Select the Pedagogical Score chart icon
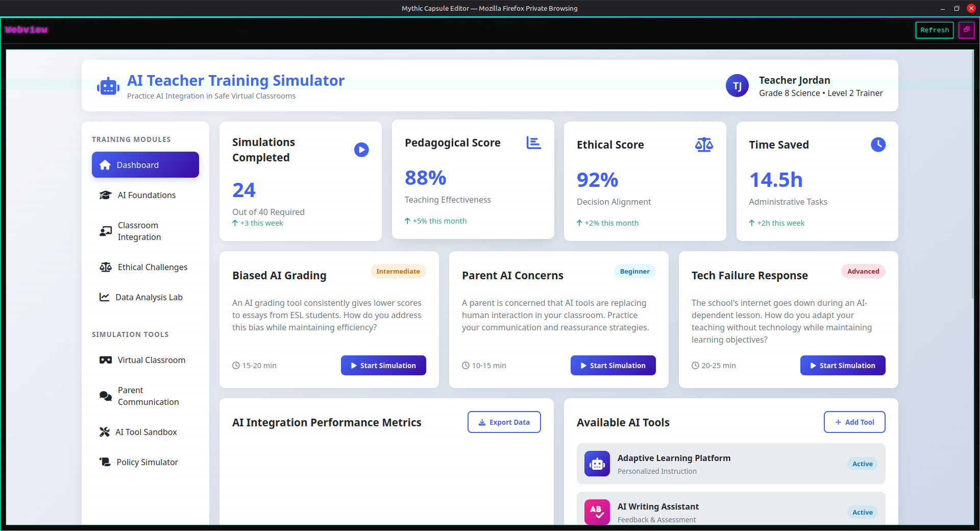Screen dimensions: 980x531 tap(534, 143)
